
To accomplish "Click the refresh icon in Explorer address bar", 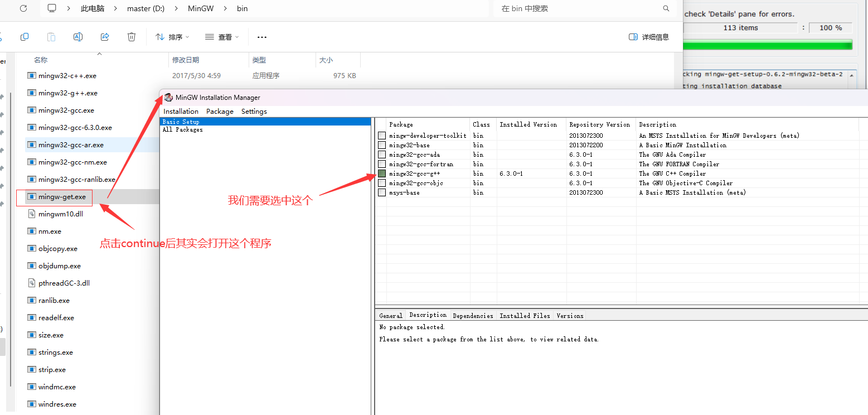I will 23,8.
